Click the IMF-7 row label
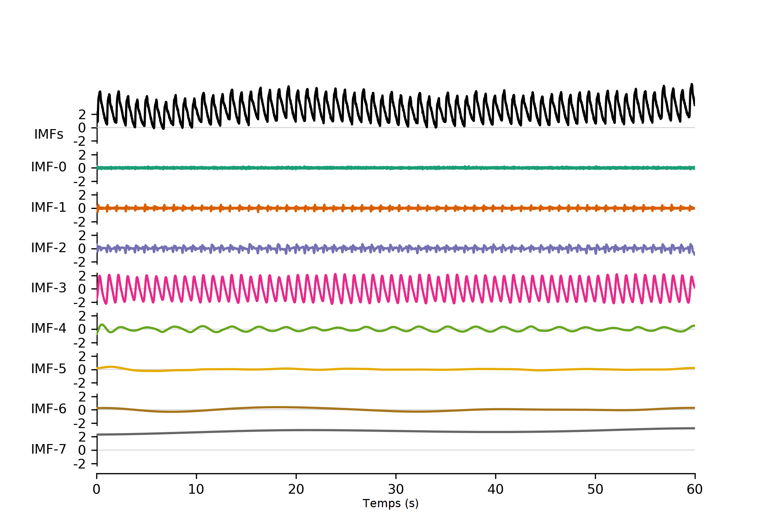The width and height of the screenshot is (772, 532). pos(49,449)
